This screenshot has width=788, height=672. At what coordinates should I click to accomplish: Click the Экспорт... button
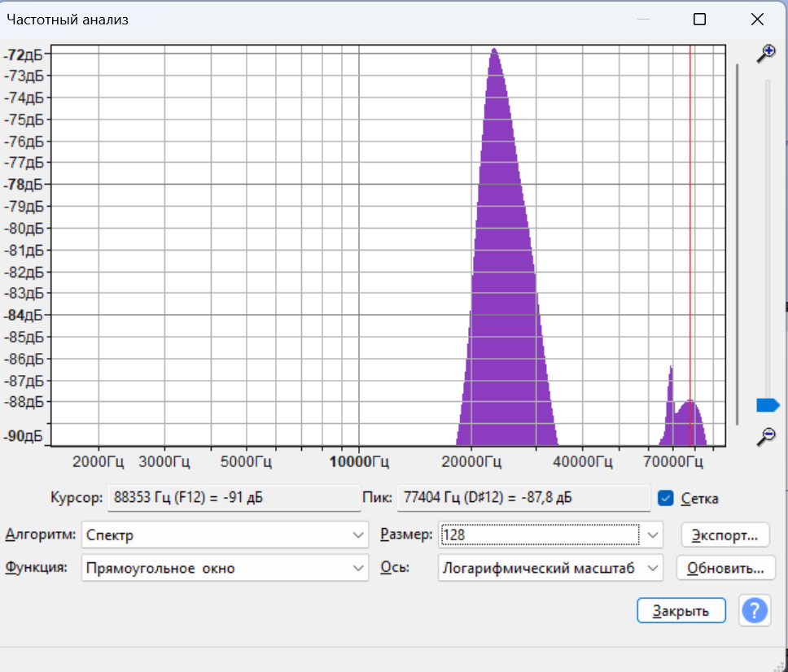(725, 535)
